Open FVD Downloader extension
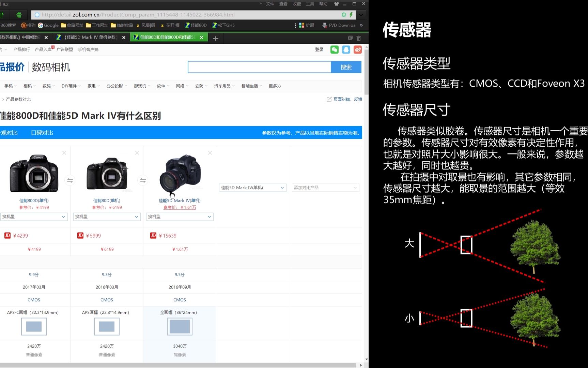588x368 pixels. pyautogui.click(x=339, y=25)
